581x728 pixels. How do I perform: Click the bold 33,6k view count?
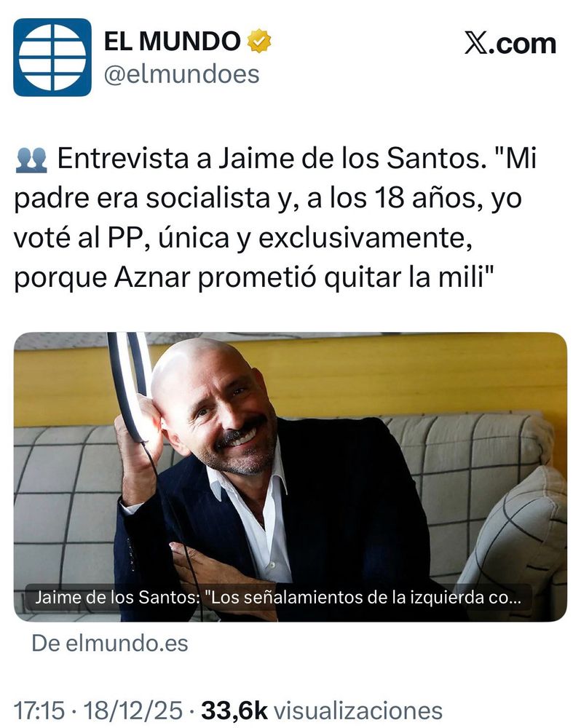tap(234, 711)
